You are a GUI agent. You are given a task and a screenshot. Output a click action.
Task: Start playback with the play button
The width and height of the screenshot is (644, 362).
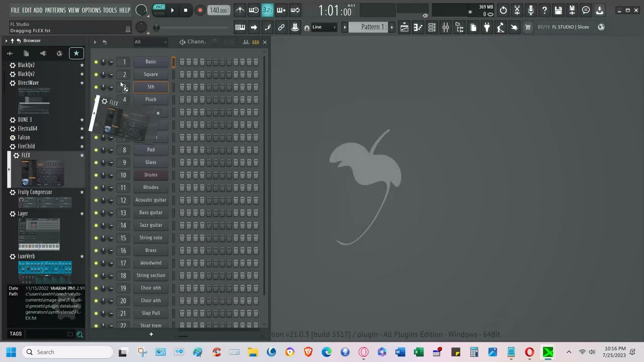[172, 10]
